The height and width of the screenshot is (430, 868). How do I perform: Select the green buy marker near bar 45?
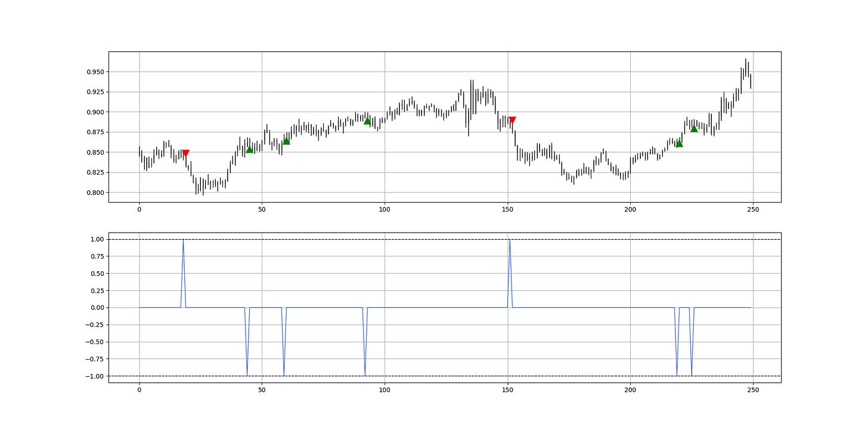point(250,149)
